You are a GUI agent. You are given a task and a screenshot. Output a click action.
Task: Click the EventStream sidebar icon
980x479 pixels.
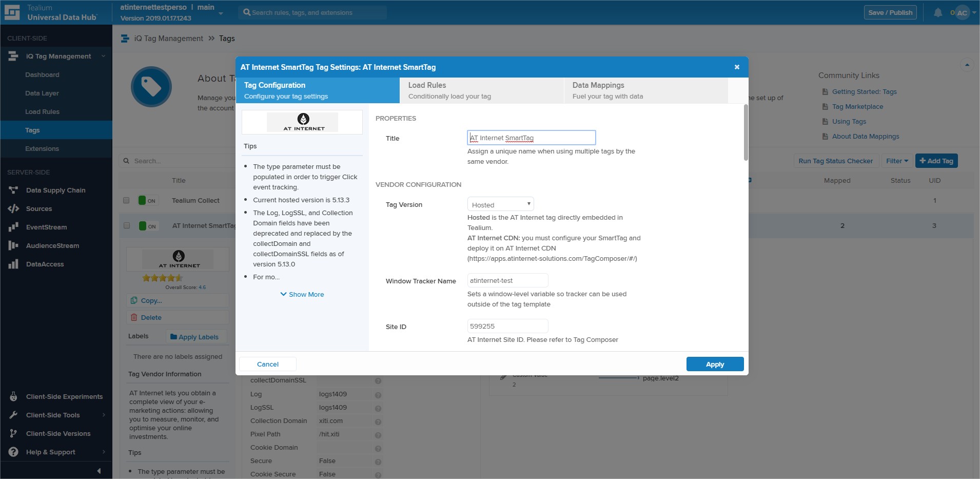[x=13, y=227]
